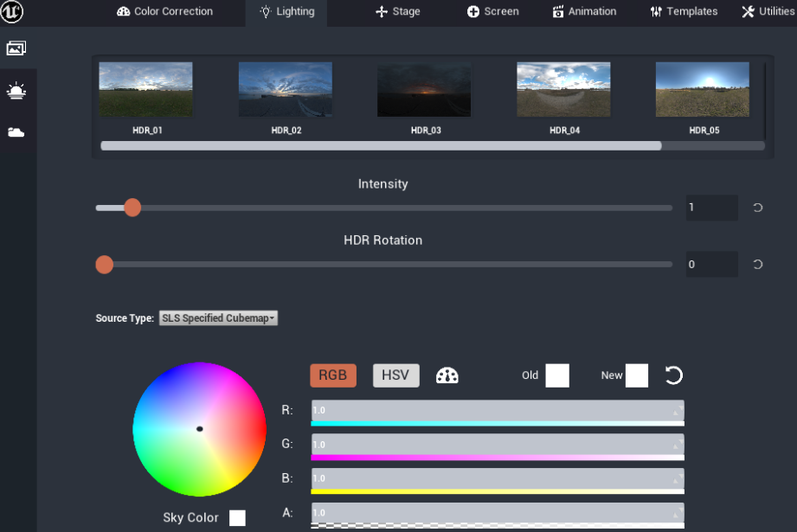Open the sun light sidebar icon
This screenshot has height=532, width=797.
click(x=16, y=91)
